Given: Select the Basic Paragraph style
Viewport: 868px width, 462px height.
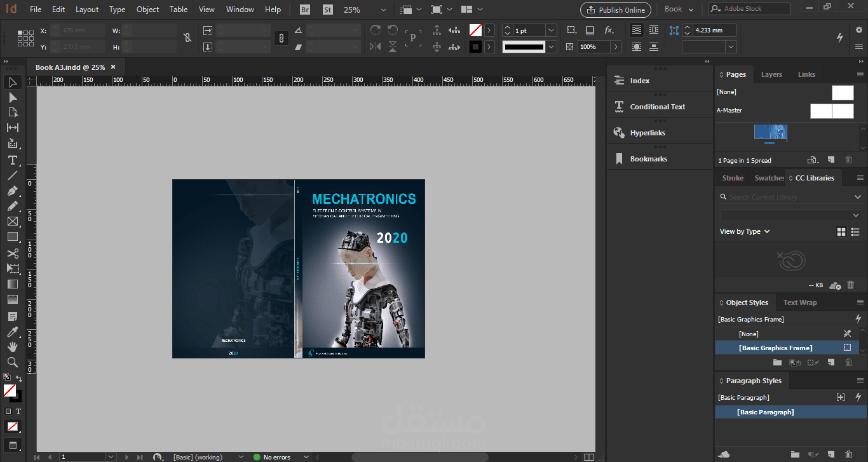Looking at the screenshot, I should point(765,412).
